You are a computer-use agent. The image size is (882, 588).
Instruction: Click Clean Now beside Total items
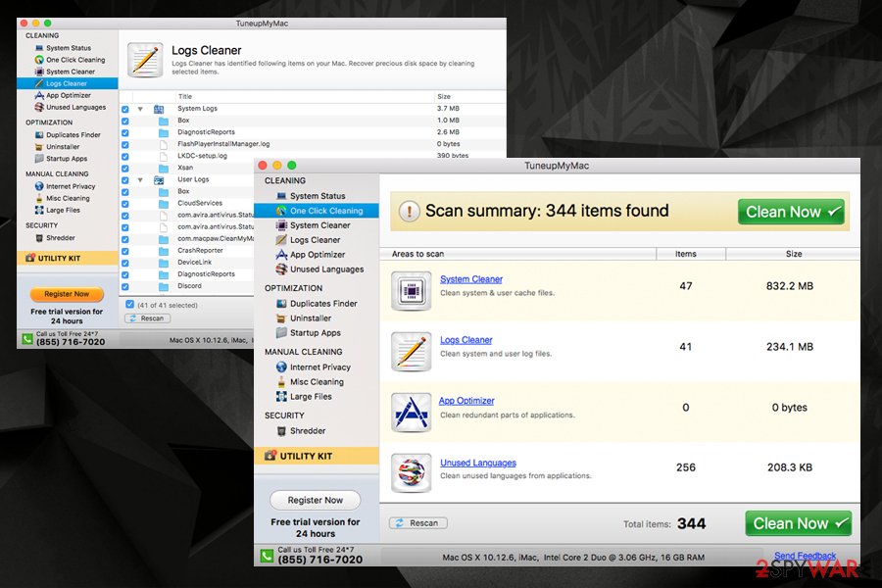[x=798, y=523]
